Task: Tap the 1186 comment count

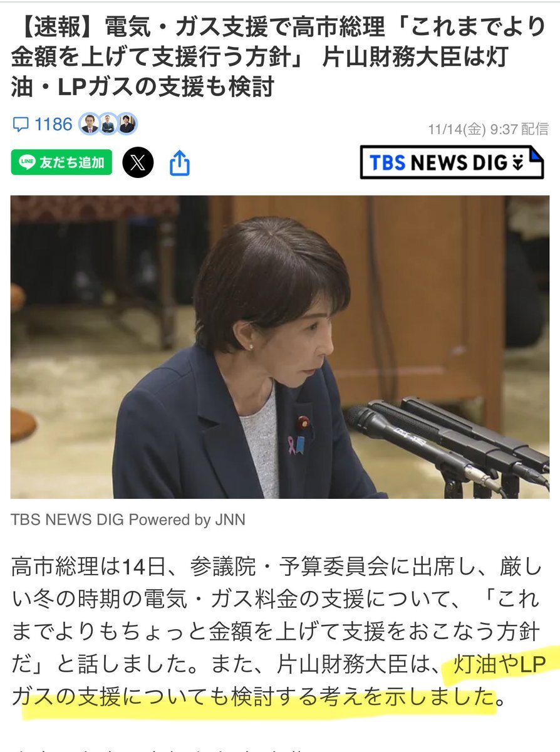Action: tap(53, 125)
